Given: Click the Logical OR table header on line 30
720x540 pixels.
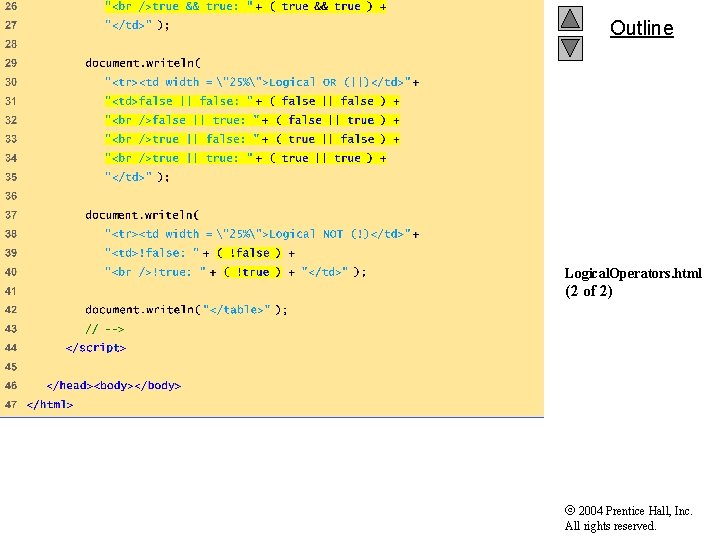Looking at the screenshot, I should coord(262,82).
